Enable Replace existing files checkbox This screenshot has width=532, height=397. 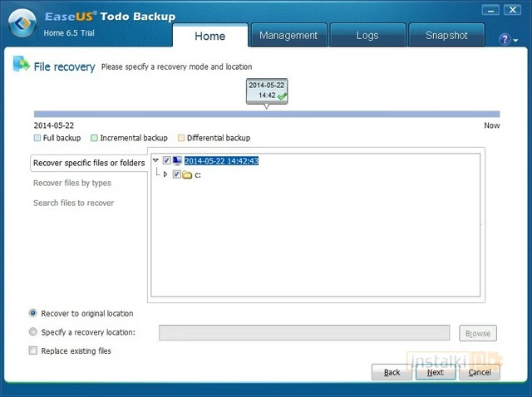coord(33,350)
